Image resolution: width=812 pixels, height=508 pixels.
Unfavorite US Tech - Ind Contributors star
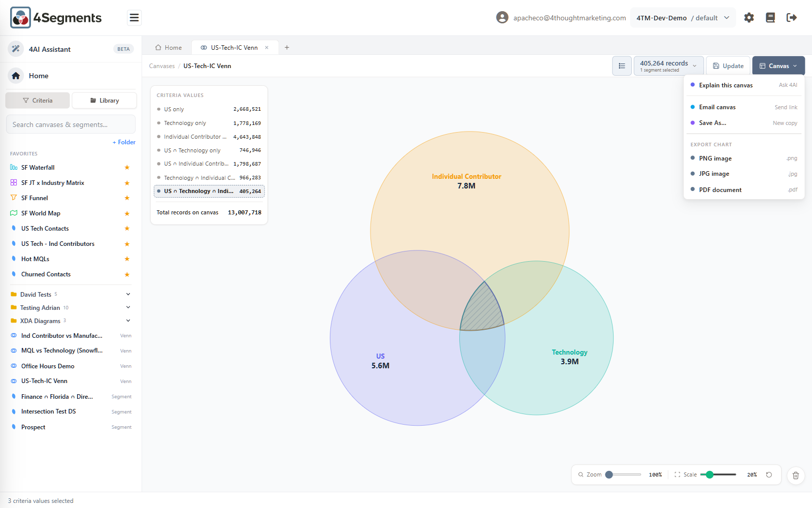pyautogui.click(x=127, y=244)
